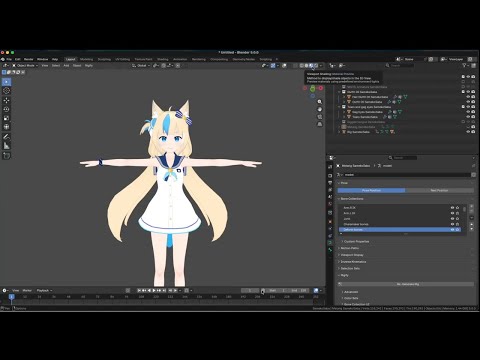Image resolution: width=480 pixels, height=360 pixels.
Task: Toggle the viewport overlays button
Action: 284,66
